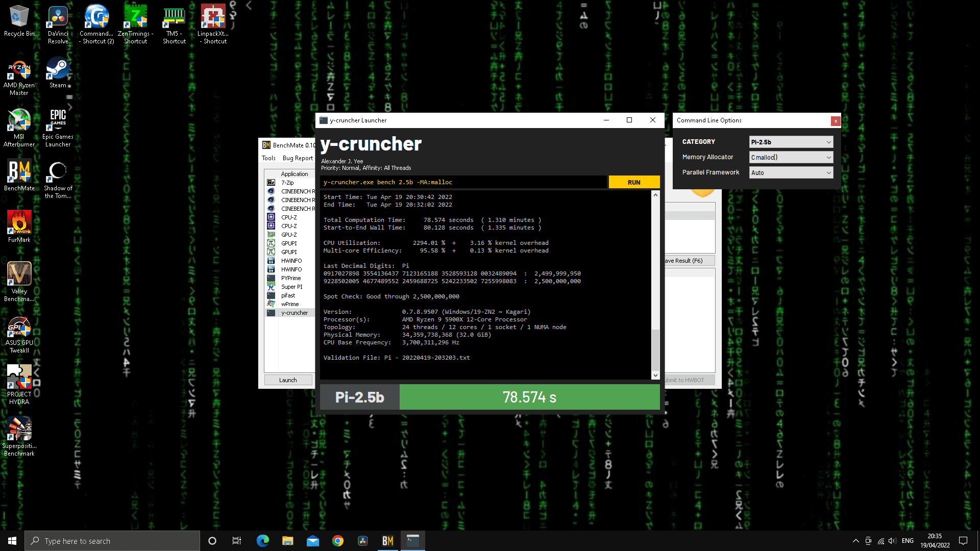This screenshot has height=551, width=980.
Task: Open the CATEGORY dropdown showing Pi-2.5b
Action: [791, 142]
